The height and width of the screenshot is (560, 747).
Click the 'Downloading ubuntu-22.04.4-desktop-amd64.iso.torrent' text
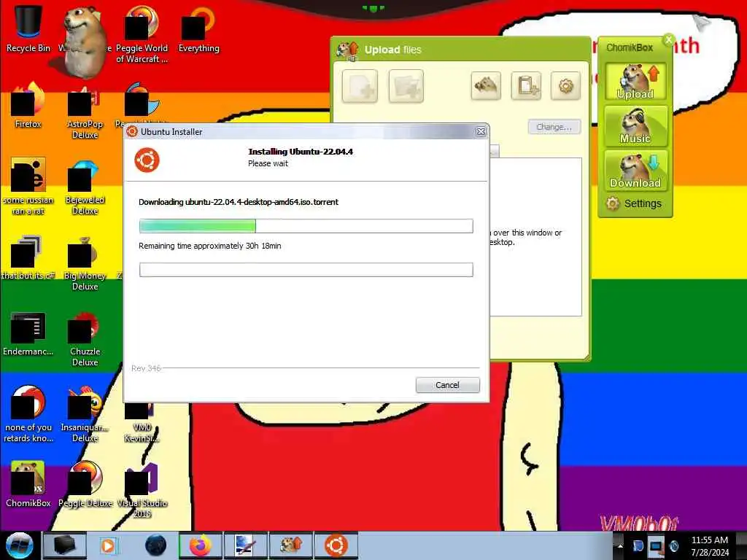239,202
